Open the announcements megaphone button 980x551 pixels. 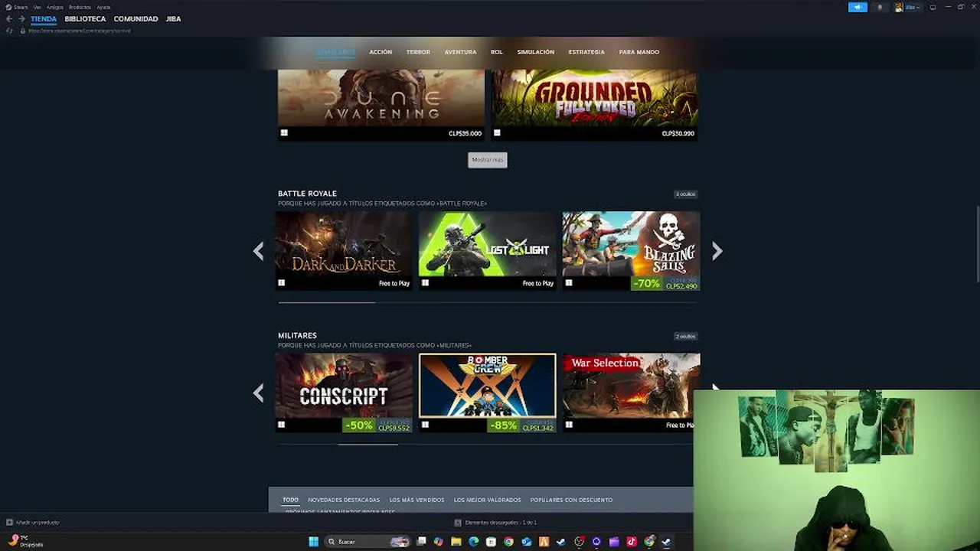[857, 7]
